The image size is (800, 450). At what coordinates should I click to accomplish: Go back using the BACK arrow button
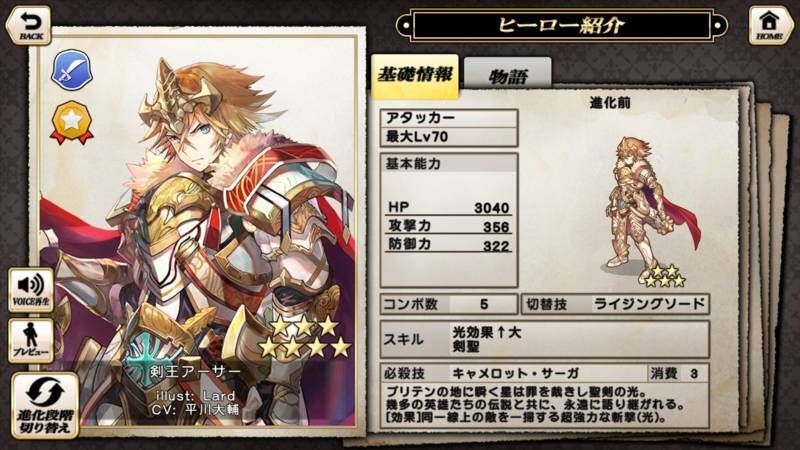point(29,25)
